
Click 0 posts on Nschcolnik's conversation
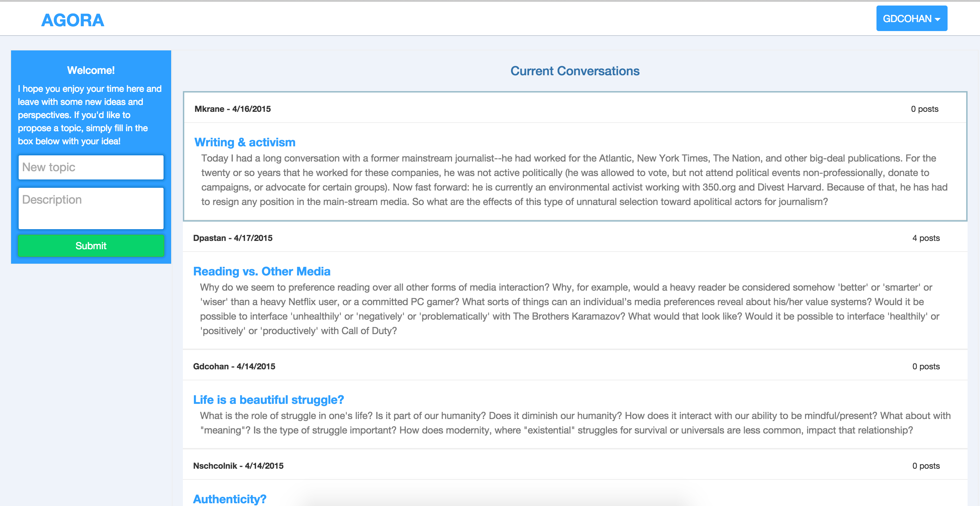pyautogui.click(x=925, y=466)
